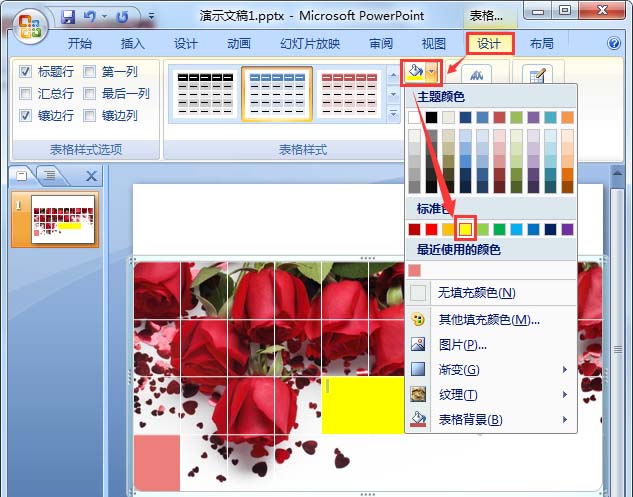This screenshot has height=497, width=633.
Task: Open the Texture fill submenu
Action: [x=491, y=394]
